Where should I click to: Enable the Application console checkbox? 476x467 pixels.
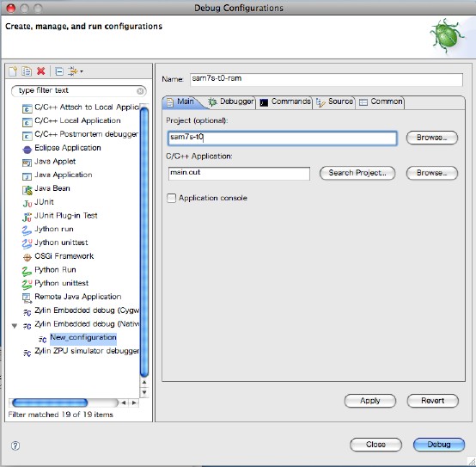point(172,198)
